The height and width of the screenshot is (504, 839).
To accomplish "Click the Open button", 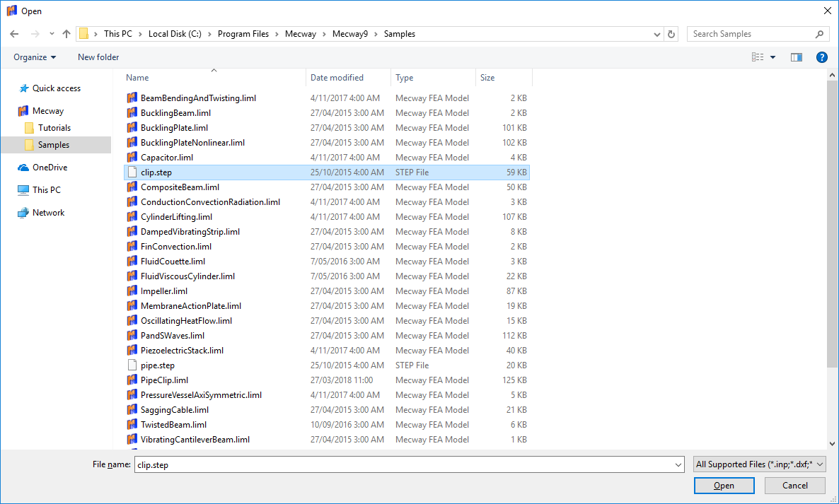I will [x=724, y=486].
